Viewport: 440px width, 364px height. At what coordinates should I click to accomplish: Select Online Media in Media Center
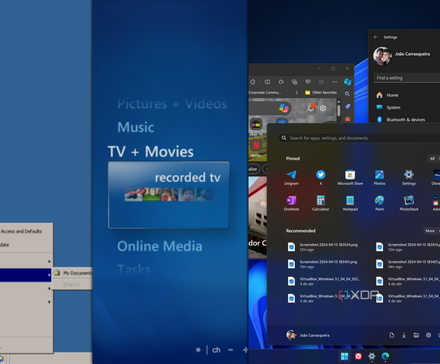[x=160, y=246]
